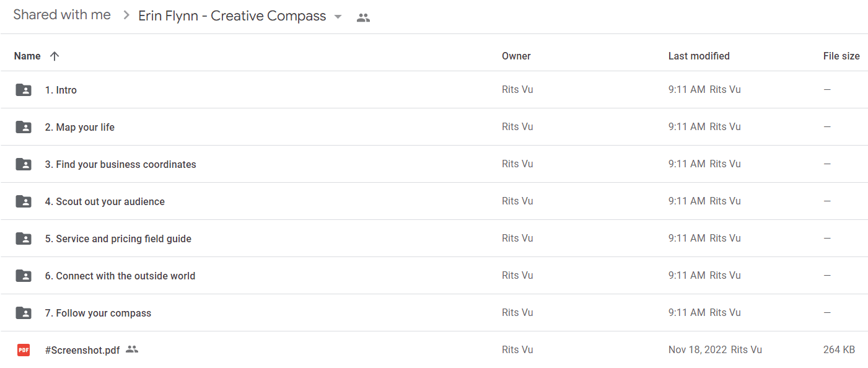Select the #Screenshot.pdf file name
Viewport: 868px width, 368px height.
[82, 350]
